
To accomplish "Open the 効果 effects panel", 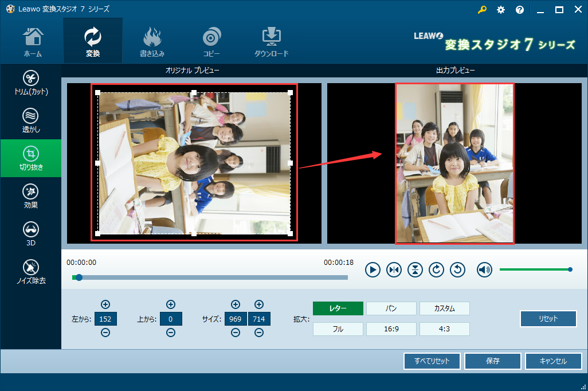I will (30, 196).
